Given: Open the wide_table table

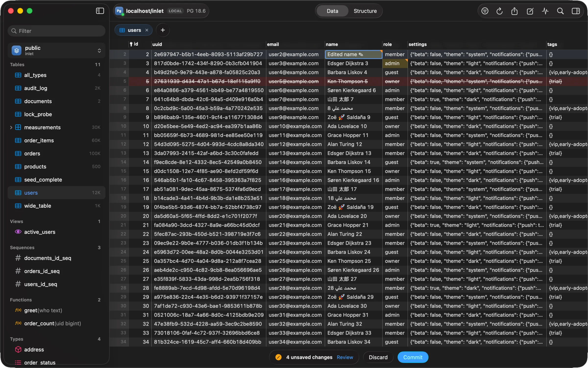Looking at the screenshot, I should tap(57, 206).
